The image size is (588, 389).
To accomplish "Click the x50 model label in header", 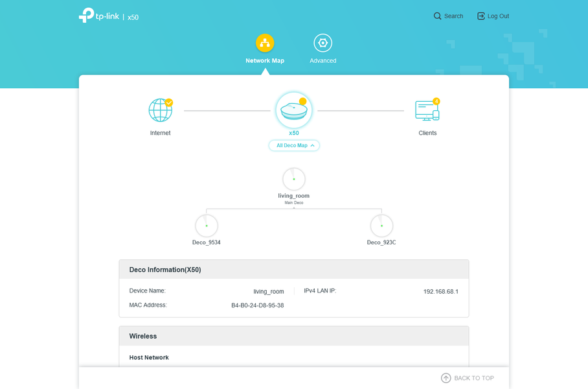I will pyautogui.click(x=133, y=18).
